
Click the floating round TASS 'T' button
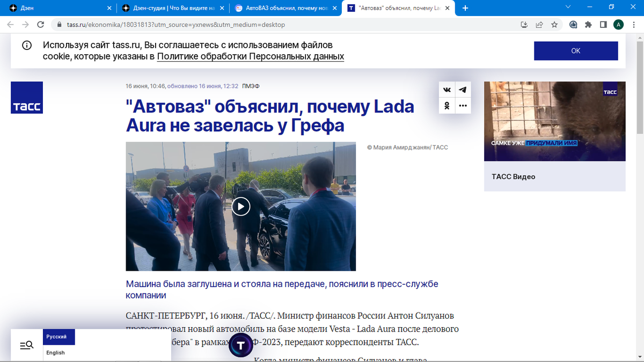click(240, 345)
